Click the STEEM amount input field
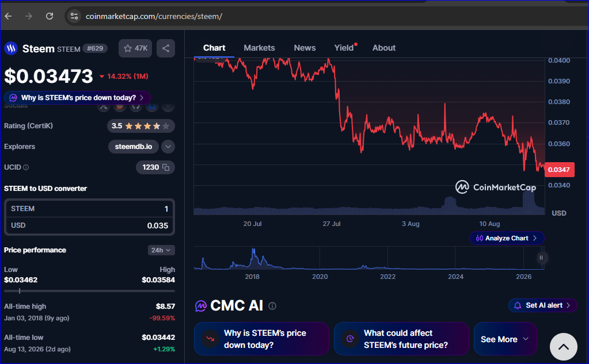The image size is (589, 364). click(x=89, y=209)
